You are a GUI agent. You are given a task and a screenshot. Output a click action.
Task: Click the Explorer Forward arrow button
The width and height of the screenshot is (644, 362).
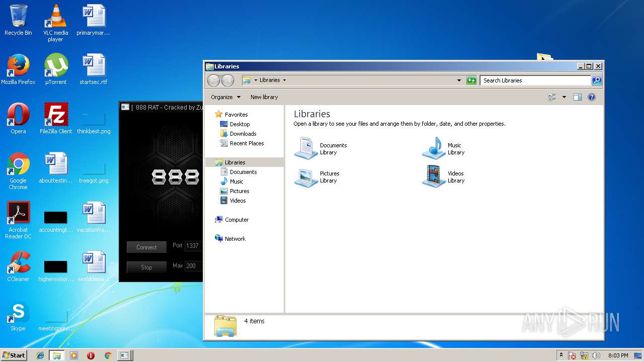(x=227, y=80)
